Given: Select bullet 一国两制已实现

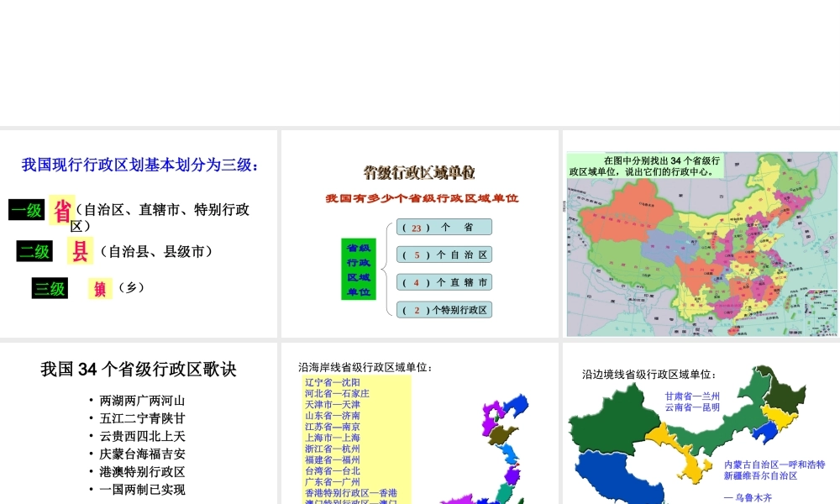Looking at the screenshot, I should point(142,490).
